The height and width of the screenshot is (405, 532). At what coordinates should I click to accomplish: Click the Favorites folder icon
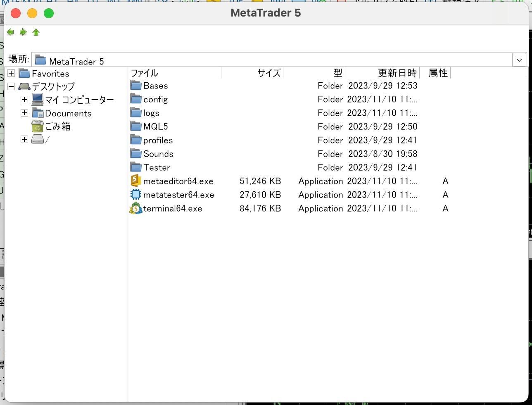(24, 73)
